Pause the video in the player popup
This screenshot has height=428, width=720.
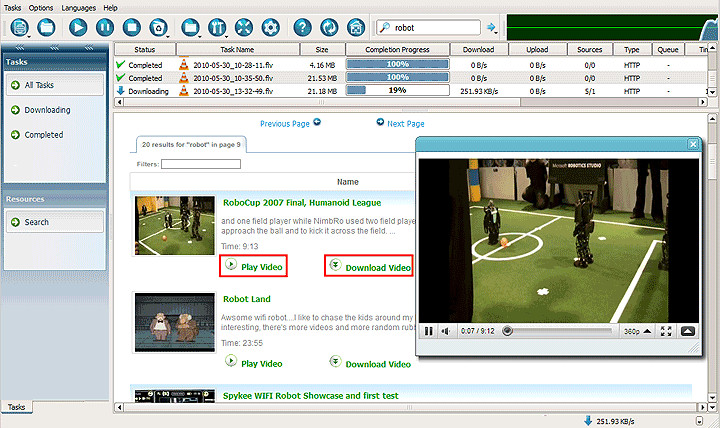428,331
